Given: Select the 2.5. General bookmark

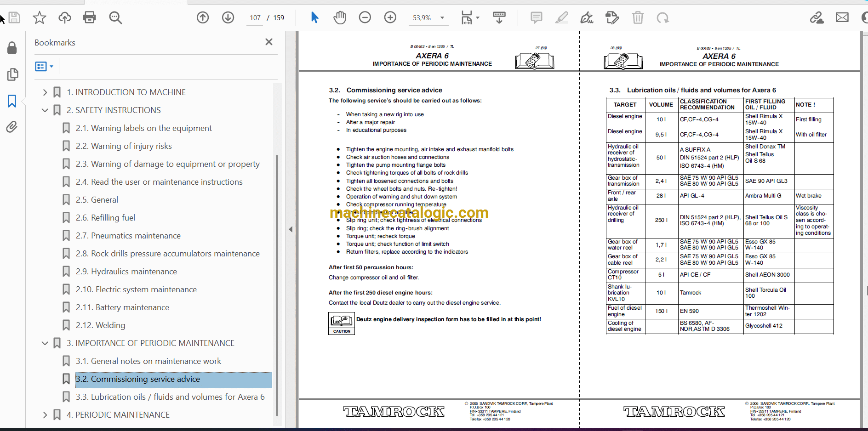Looking at the screenshot, I should [x=97, y=200].
